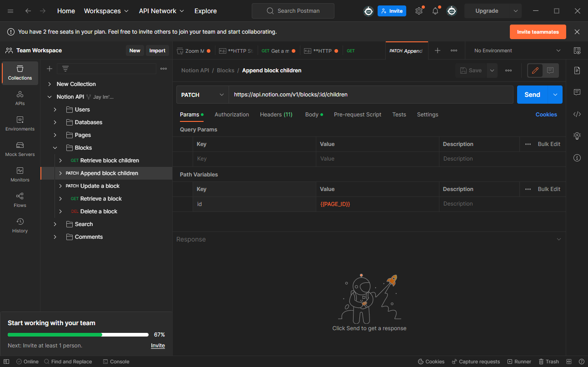Switch to Authorization tab
Image resolution: width=588 pixels, height=367 pixels.
pos(232,115)
